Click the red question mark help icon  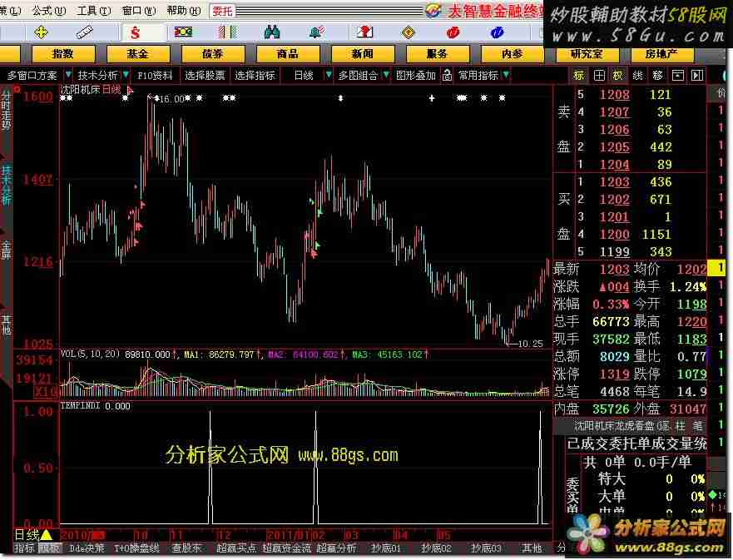tap(364, 32)
